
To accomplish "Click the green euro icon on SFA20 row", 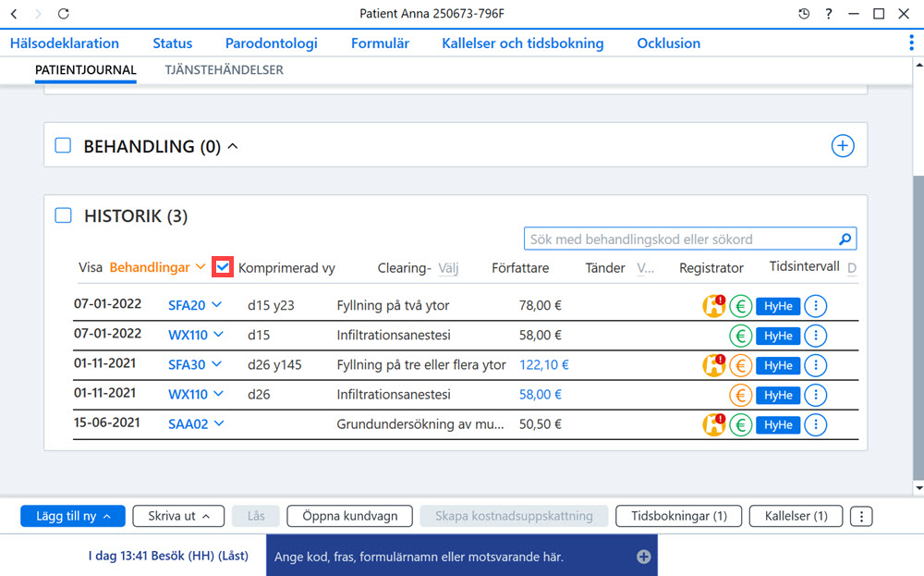I will 741,306.
